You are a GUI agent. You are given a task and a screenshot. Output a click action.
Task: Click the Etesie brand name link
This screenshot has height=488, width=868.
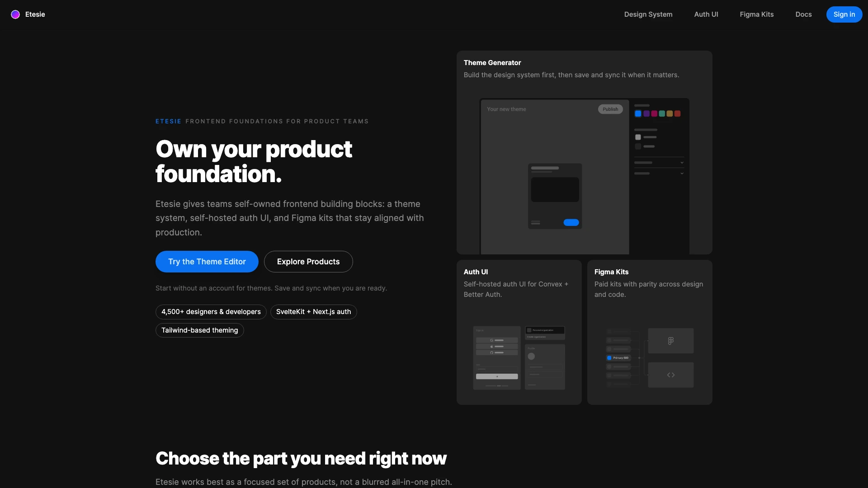(x=35, y=14)
